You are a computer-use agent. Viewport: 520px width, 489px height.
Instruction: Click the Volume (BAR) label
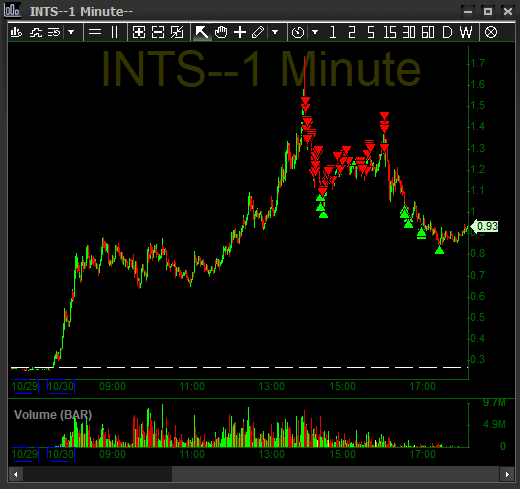(x=53, y=415)
